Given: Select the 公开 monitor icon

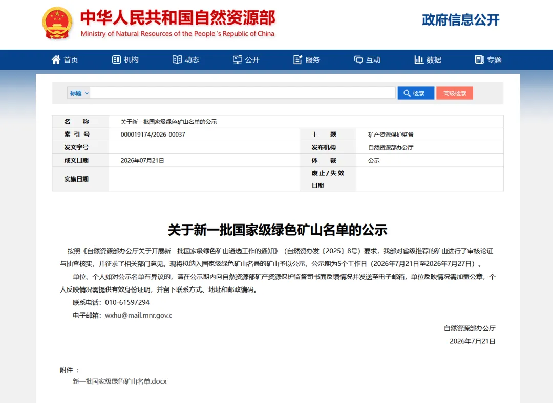Looking at the screenshot, I should (x=237, y=60).
